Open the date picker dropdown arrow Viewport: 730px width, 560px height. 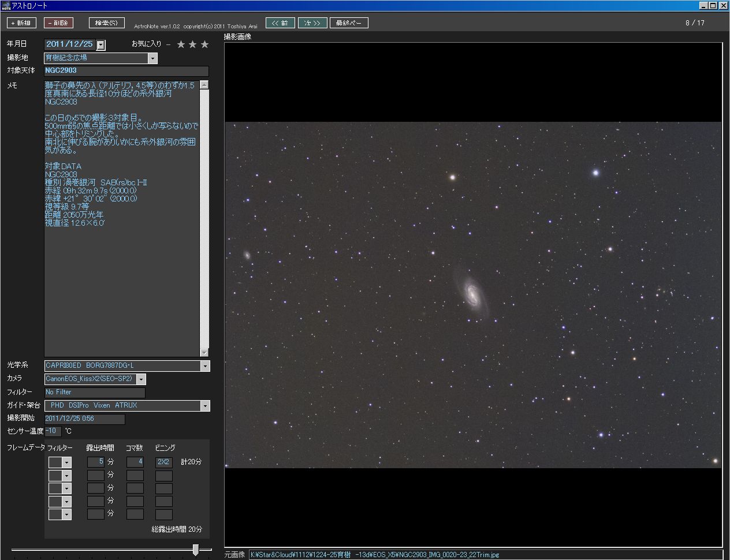click(x=100, y=44)
